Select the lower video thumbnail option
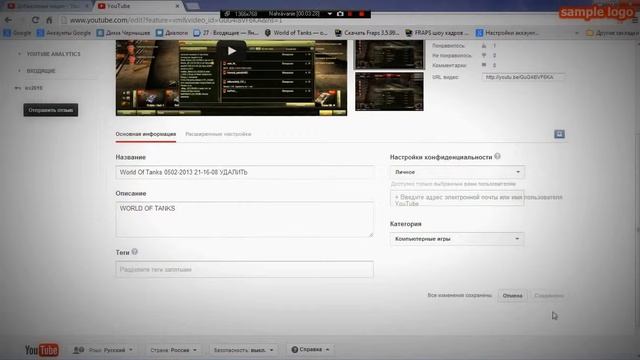640x360 pixels. point(389,91)
